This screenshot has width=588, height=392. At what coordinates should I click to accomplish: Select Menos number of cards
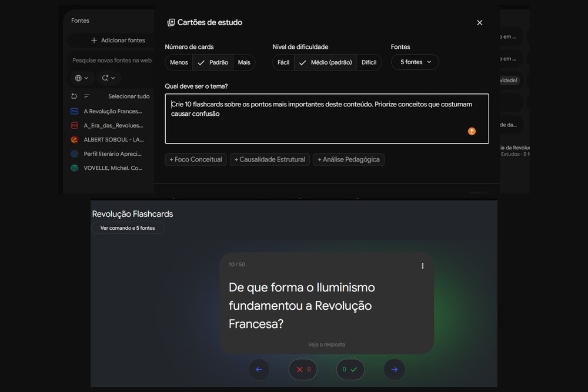179,62
